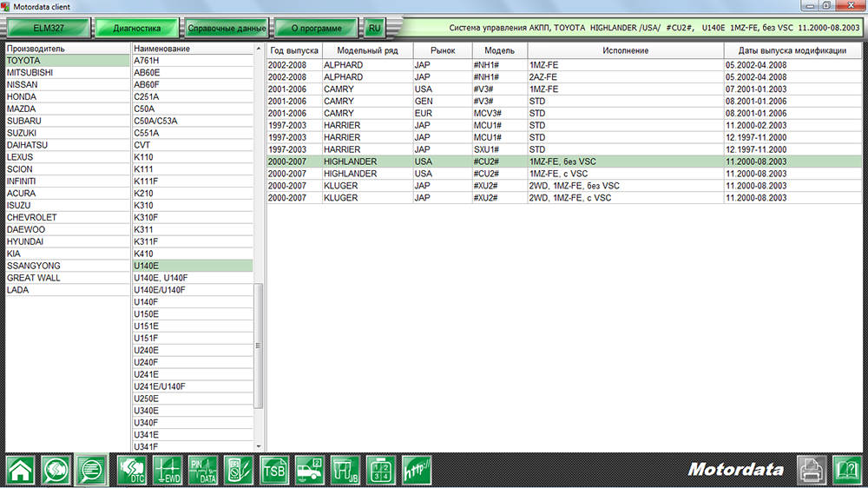The height and width of the screenshot is (488, 868).
Task: Open the JB fuse box icon
Action: coord(345,470)
